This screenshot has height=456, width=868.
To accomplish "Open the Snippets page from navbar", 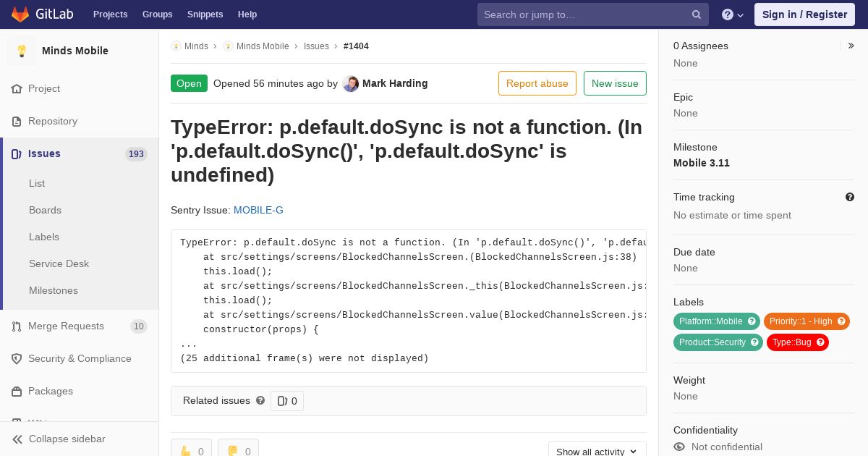I will coord(205,14).
